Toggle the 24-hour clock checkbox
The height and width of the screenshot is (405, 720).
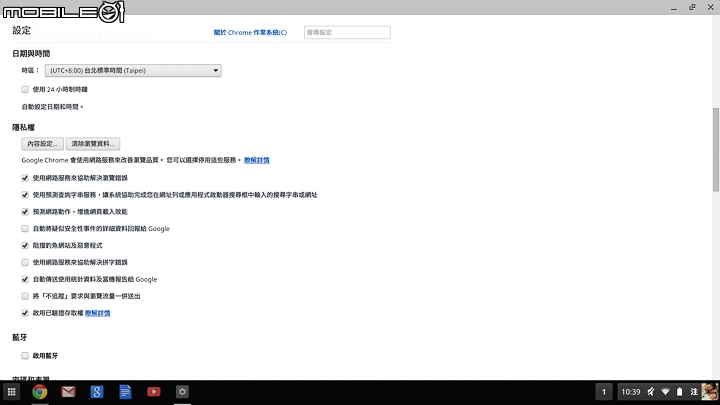[x=25, y=89]
